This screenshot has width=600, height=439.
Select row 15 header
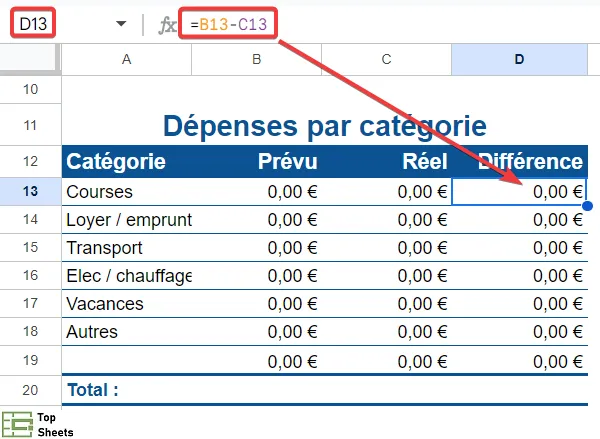(31, 247)
